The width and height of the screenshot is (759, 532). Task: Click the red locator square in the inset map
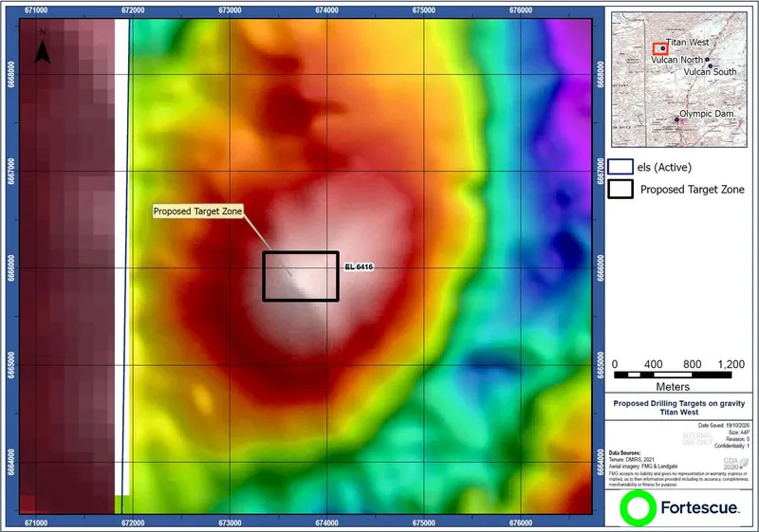(x=660, y=49)
